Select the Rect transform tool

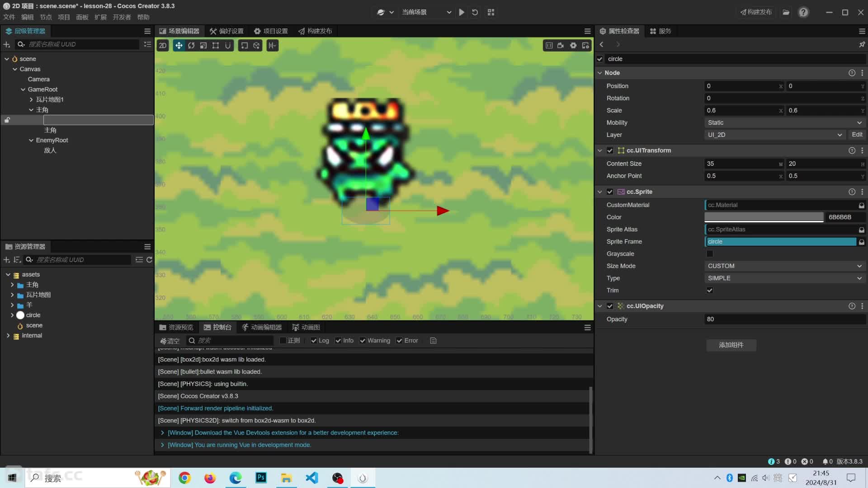tap(216, 45)
